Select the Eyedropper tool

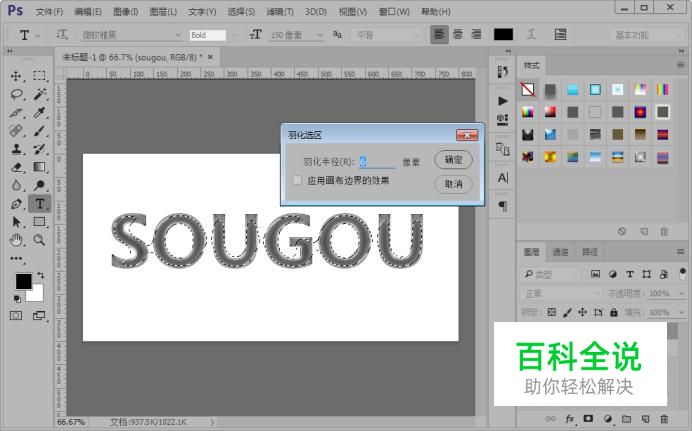click(39, 112)
